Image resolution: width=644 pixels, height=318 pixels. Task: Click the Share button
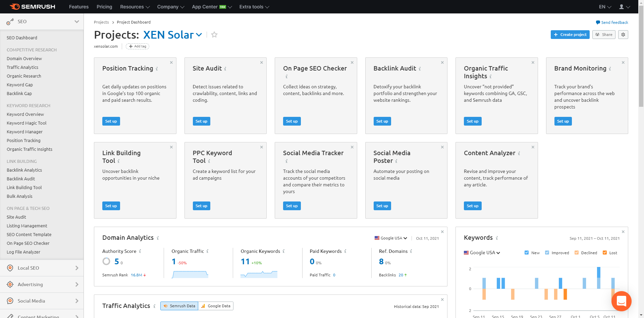click(604, 35)
